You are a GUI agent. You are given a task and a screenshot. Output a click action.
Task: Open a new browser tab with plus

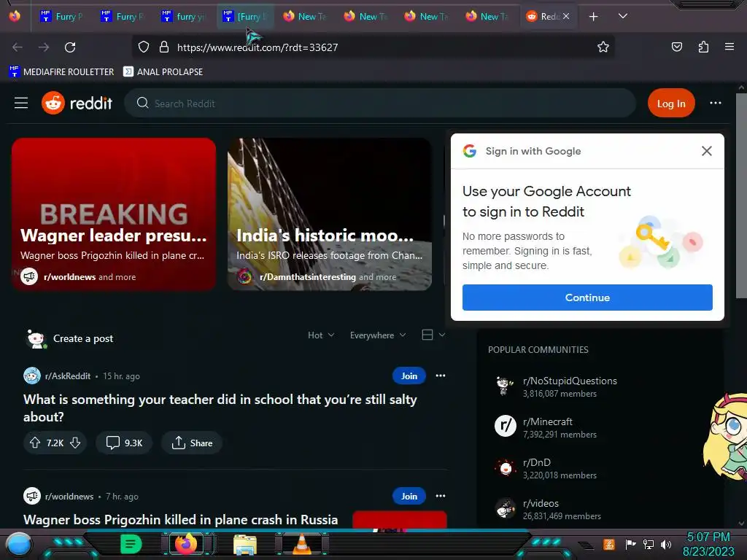(x=593, y=17)
